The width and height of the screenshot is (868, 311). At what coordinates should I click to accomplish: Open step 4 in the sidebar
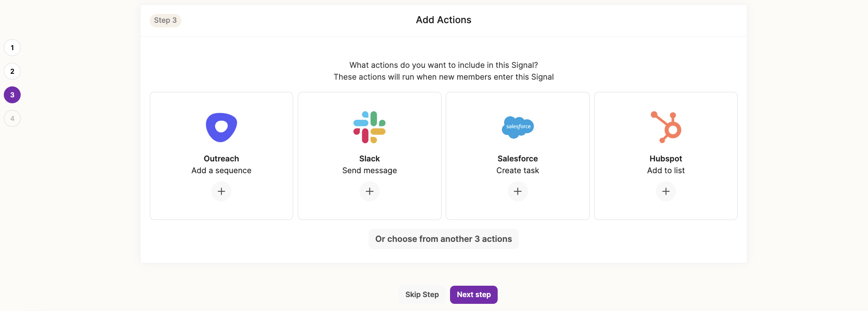(12, 118)
